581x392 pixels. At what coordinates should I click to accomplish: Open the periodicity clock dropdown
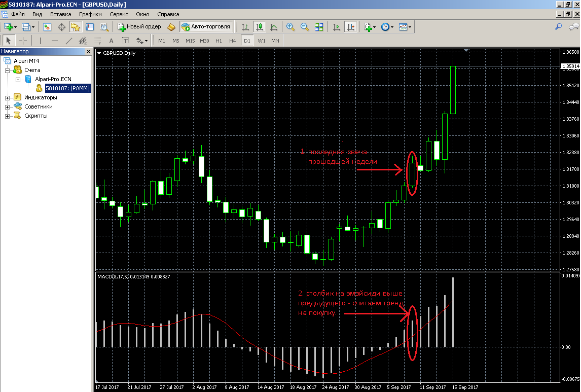click(387, 27)
